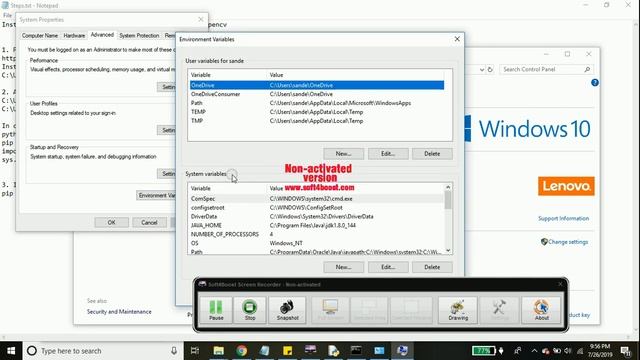Viewport: 640px width, 360px height.
Task: Open Task View on the taskbar
Action: click(195, 351)
